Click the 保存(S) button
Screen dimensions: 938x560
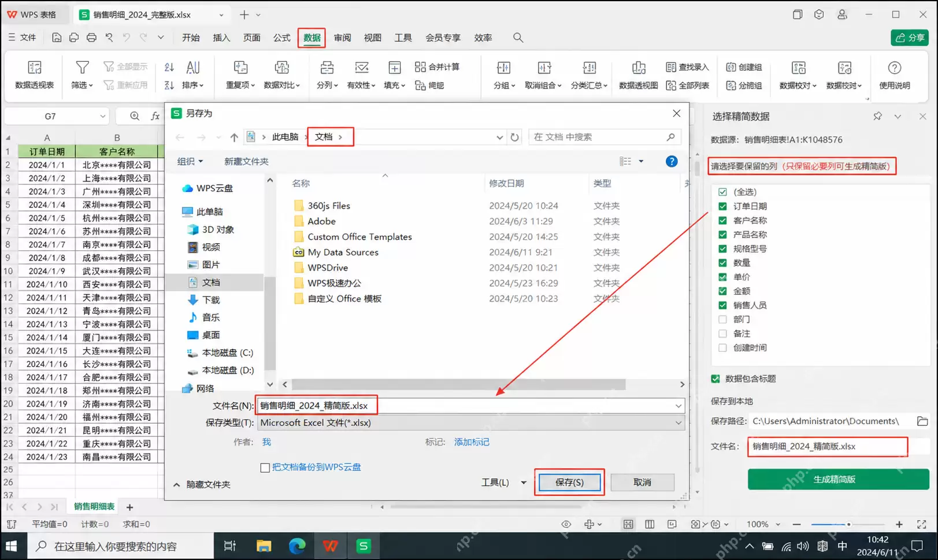coord(569,482)
